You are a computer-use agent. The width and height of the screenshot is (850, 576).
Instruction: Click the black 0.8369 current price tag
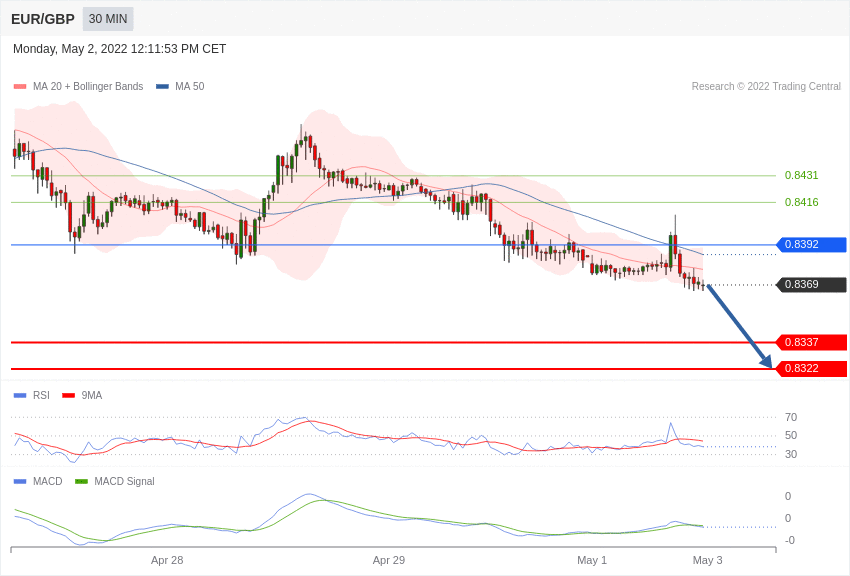tap(812, 284)
